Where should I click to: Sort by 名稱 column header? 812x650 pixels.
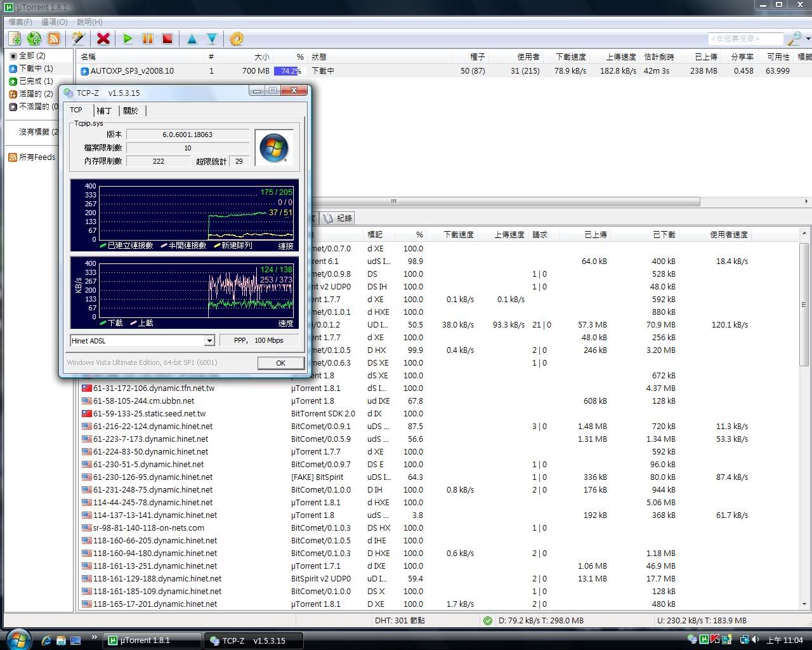140,57
